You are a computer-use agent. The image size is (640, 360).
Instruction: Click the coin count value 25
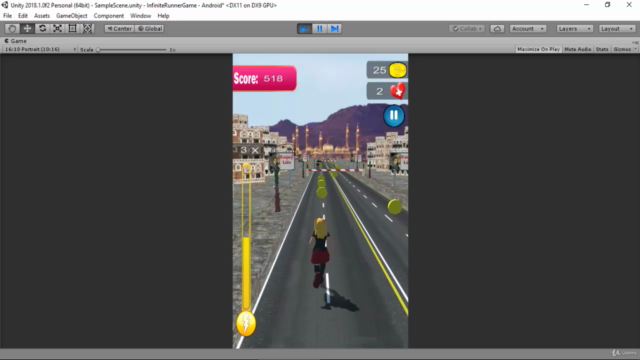click(379, 70)
